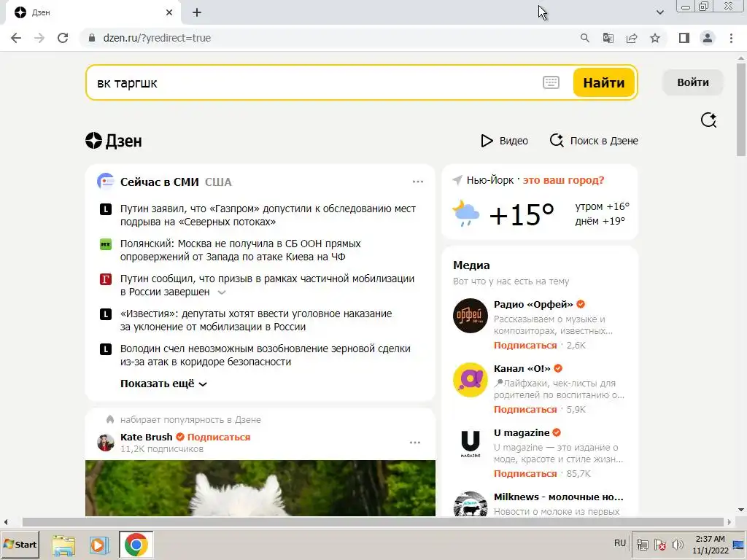747x560 pixels.
Task: Open the Полянский СБ ООН news item
Action: click(240, 250)
